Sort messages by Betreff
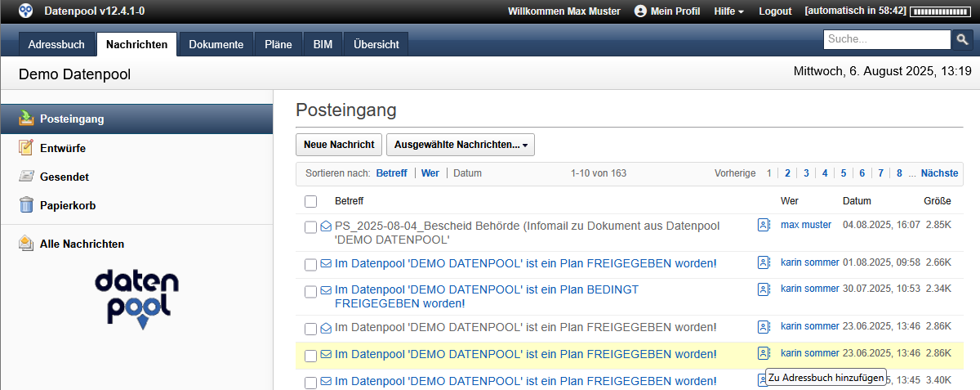The width and height of the screenshot is (980, 390). 391,173
